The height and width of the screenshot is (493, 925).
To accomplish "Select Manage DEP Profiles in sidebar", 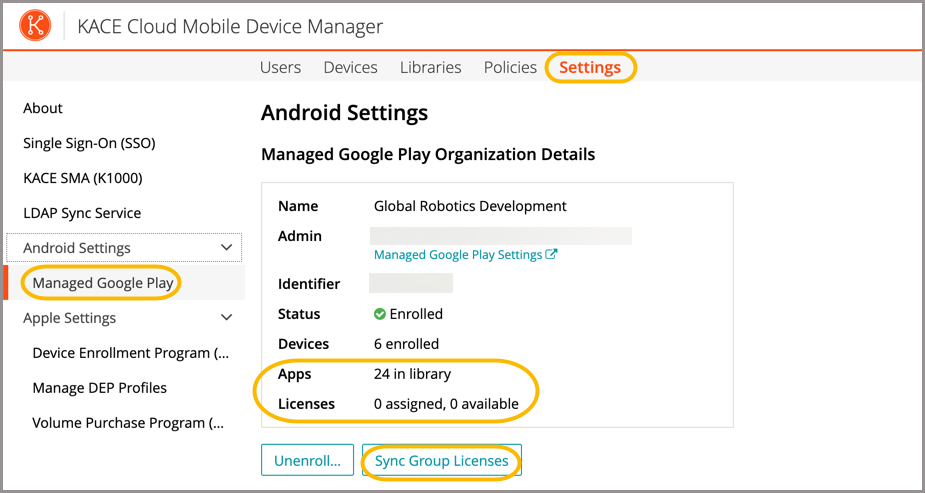I will (x=99, y=388).
